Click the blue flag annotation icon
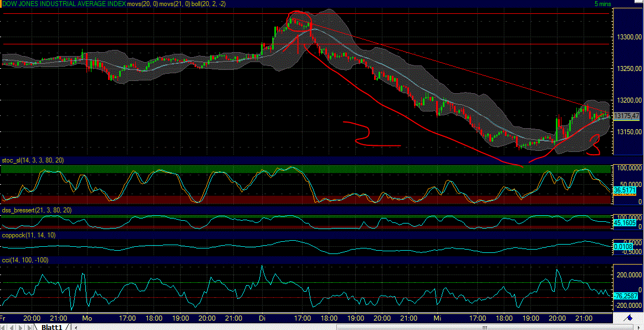This screenshot has width=644, height=330. tap(628, 317)
